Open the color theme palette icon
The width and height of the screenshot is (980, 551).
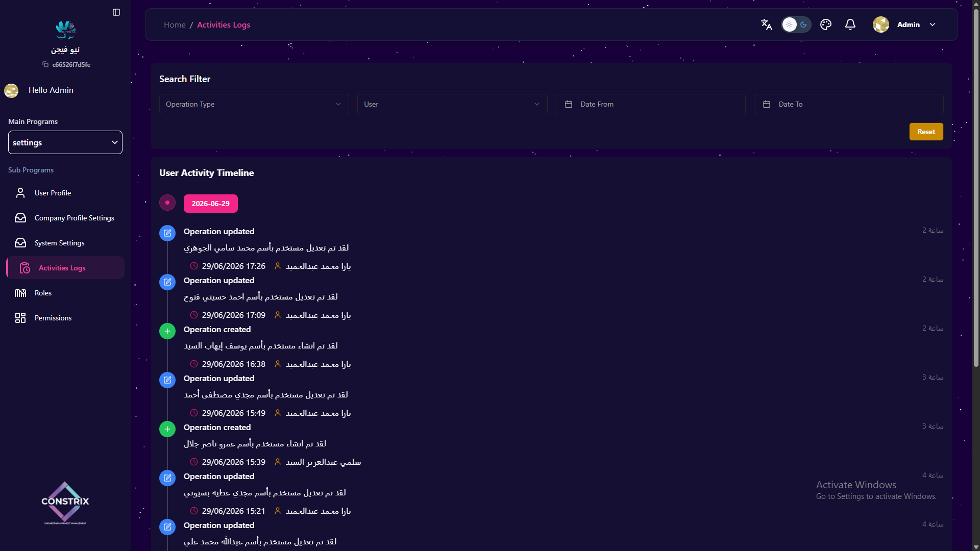(826, 24)
